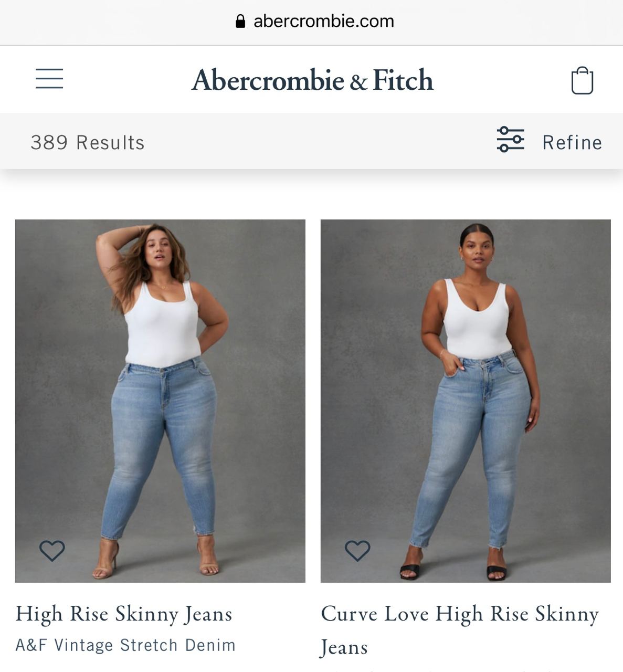Open the shopping bag
Screen dimensions: 623x672
pos(582,80)
